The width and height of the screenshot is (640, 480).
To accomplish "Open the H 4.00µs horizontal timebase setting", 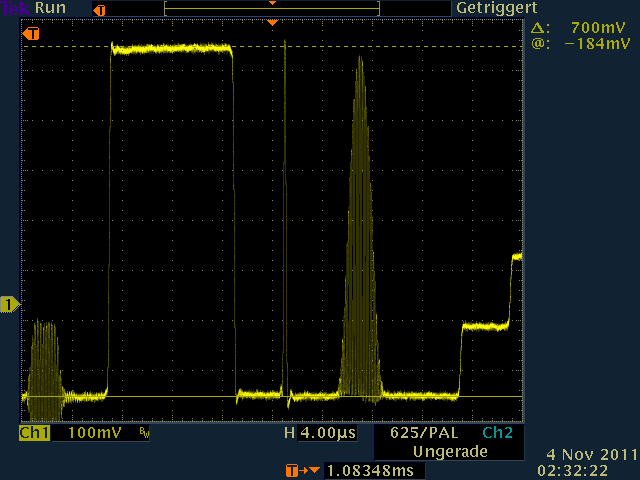I will [x=317, y=434].
